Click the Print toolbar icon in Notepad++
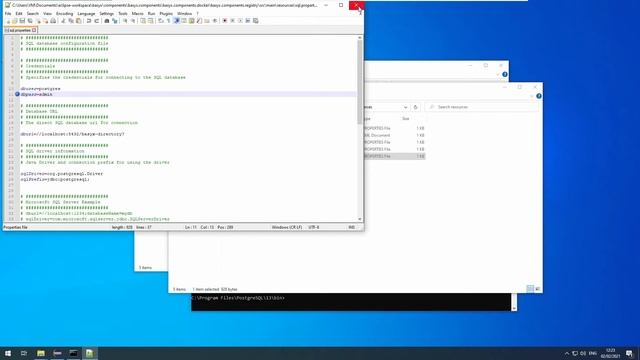Screen dimensions: 640x360 coord(53,20)
